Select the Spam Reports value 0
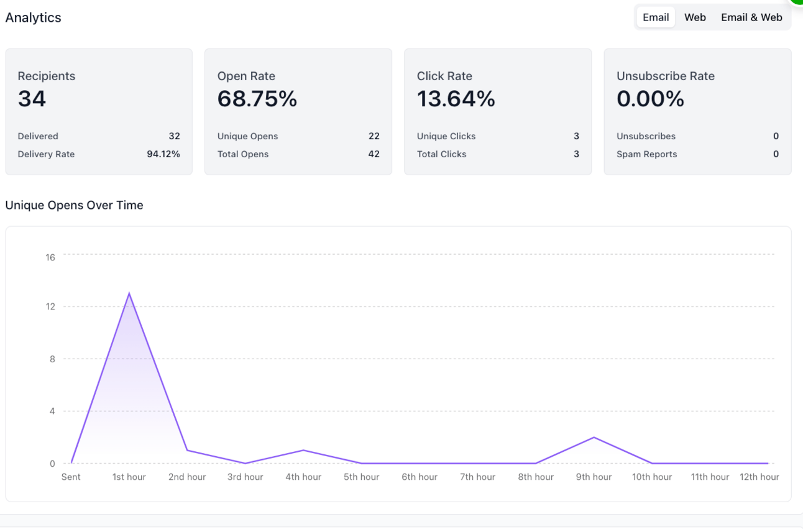This screenshot has height=532, width=803. (776, 154)
